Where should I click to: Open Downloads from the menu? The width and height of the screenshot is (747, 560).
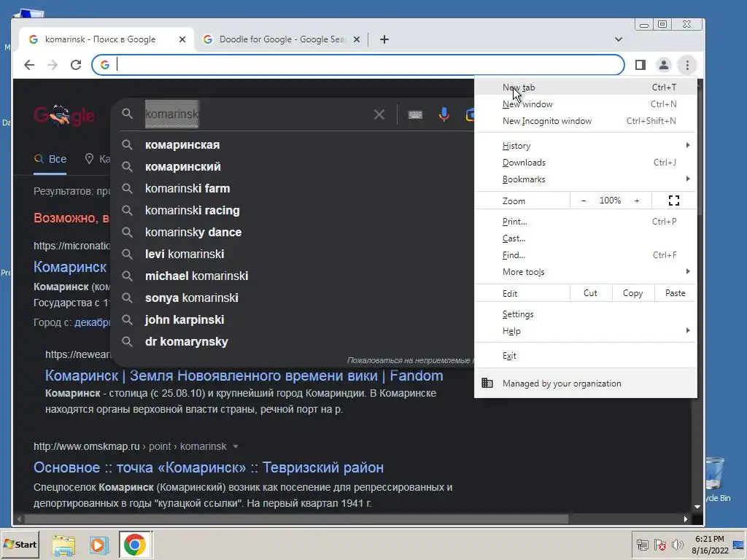[586, 163]
